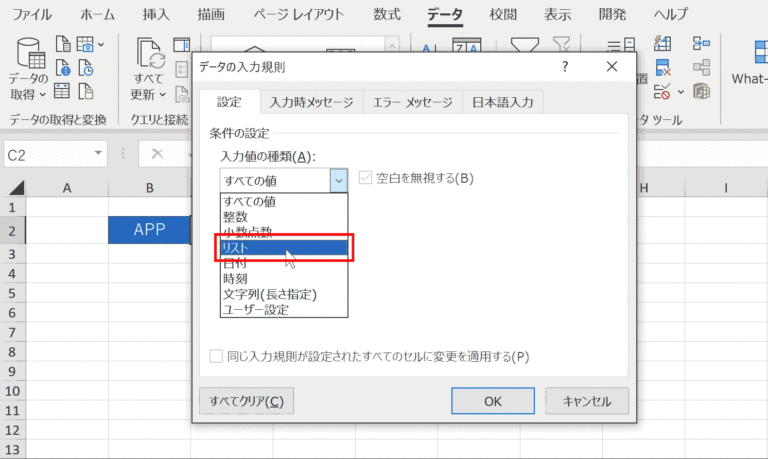
Task: Collapse the 入力値の種類 combo box arrow
Action: 338,180
